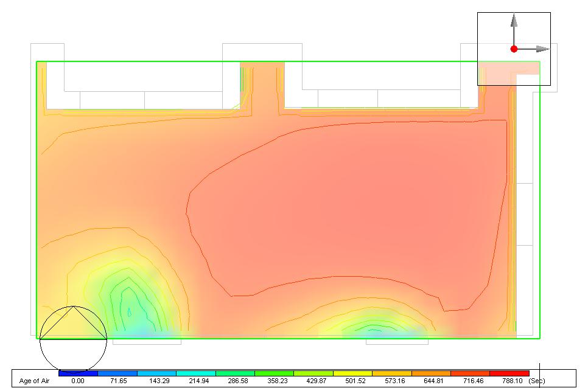Viewport: 588px width, 388px height.
Task: Click the upward vertical axis arrowhead
Action: point(514,20)
